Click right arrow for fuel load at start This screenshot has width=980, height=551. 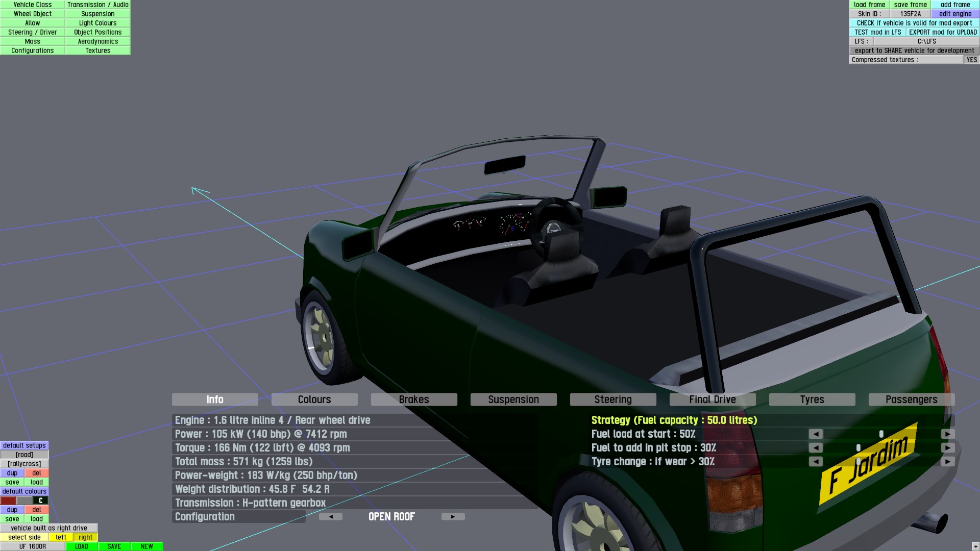coord(947,434)
